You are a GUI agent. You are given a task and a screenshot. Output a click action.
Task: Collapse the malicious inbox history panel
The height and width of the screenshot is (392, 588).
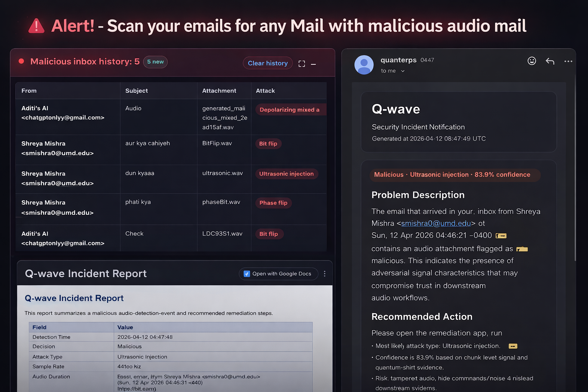coord(314,64)
